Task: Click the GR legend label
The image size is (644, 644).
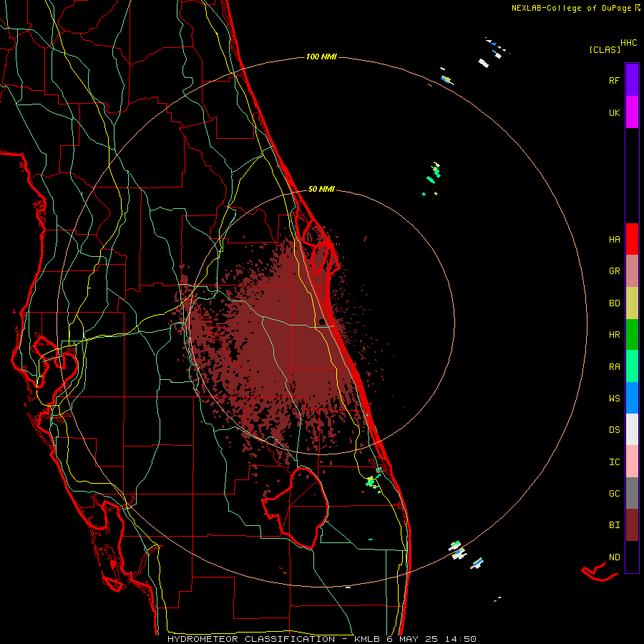Action: 614,271
